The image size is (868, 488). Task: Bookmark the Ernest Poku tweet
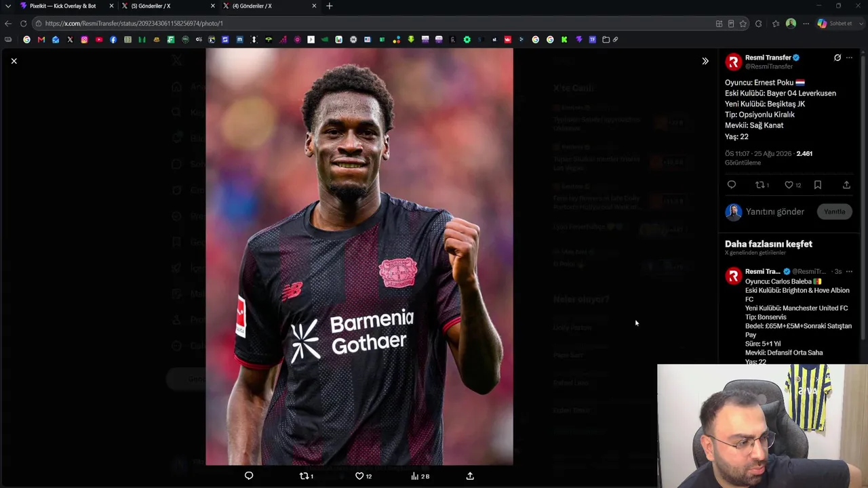click(x=818, y=184)
